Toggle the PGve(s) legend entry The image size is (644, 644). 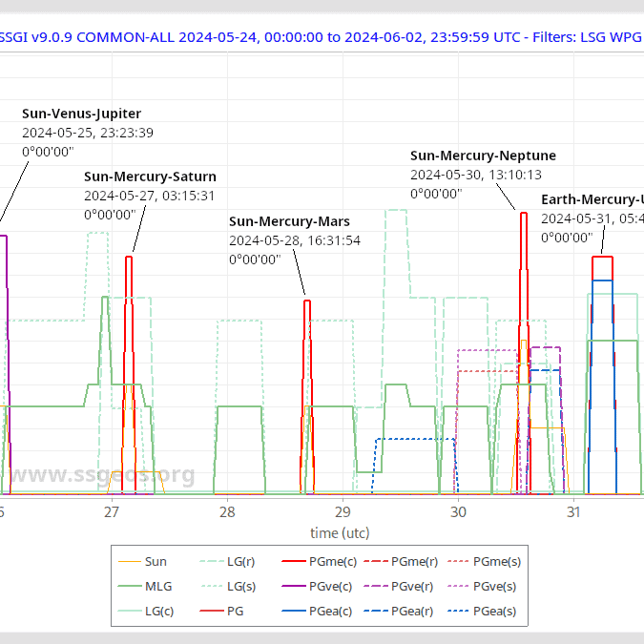[482, 586]
